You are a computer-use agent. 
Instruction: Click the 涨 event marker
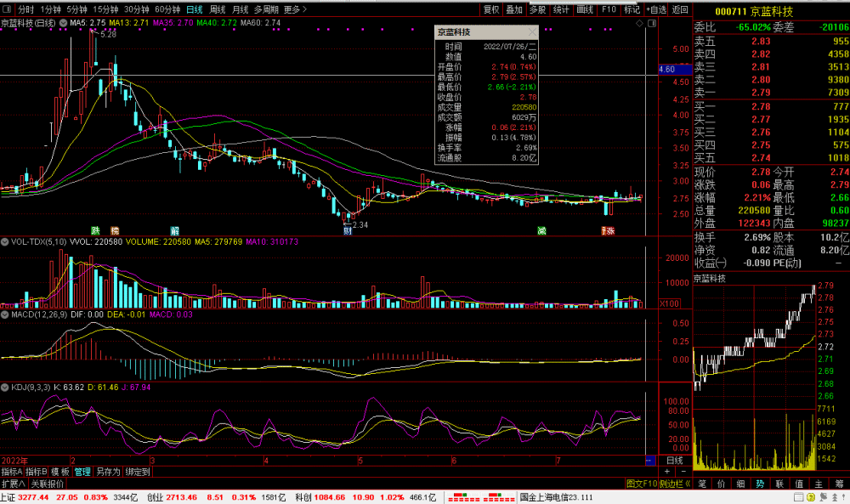click(610, 231)
